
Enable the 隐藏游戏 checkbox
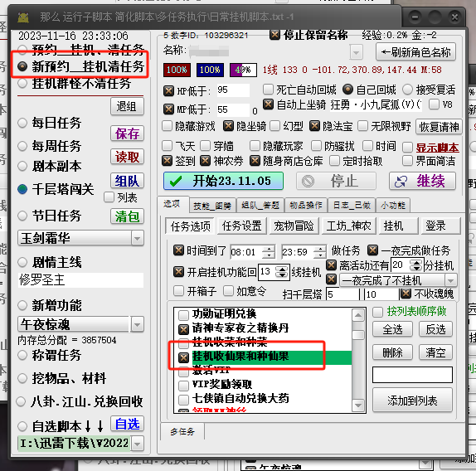[167, 126]
